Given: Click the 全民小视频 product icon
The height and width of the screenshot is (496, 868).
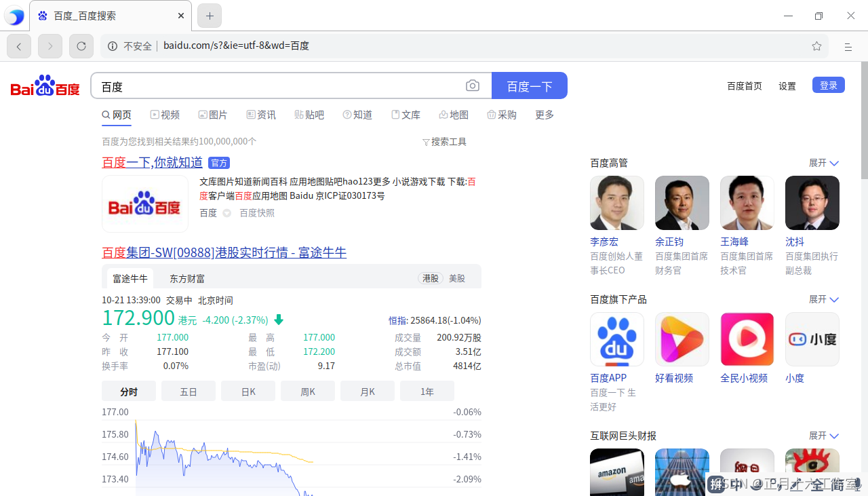Looking at the screenshot, I should pos(747,339).
